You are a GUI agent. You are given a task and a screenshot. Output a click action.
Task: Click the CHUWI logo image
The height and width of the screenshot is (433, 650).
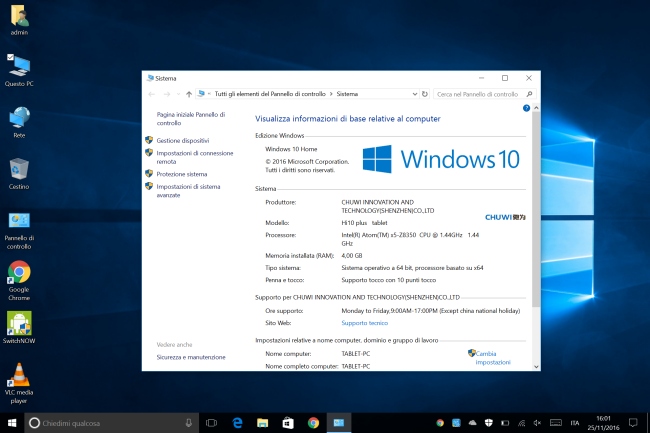[505, 217]
